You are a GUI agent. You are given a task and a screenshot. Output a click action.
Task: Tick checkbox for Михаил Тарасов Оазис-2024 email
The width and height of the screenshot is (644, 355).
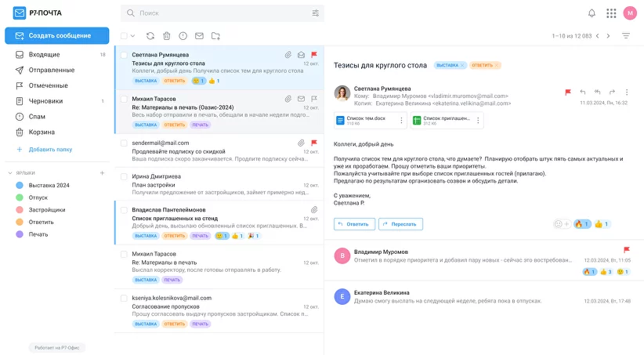pyautogui.click(x=124, y=99)
